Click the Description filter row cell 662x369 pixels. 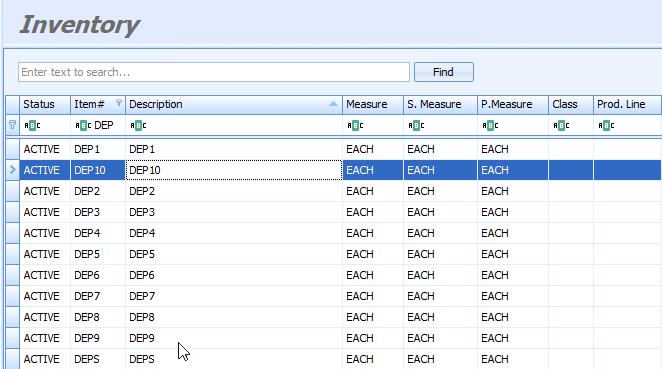pos(234,125)
